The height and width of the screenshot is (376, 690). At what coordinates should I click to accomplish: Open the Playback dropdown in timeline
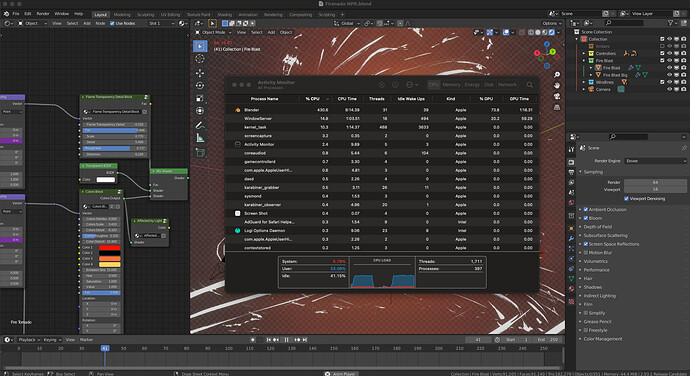point(29,339)
